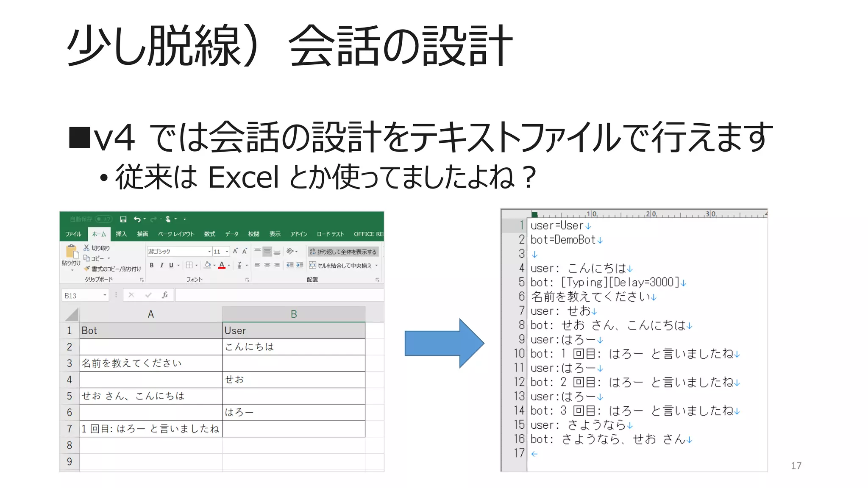The height and width of the screenshot is (488, 868).
Task: Click the Cut scissors icon
Action: point(86,248)
